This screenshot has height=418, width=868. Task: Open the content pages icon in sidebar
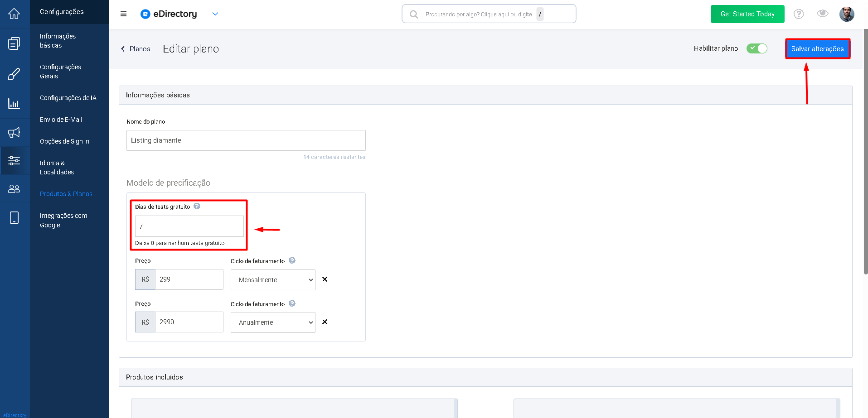point(14,43)
